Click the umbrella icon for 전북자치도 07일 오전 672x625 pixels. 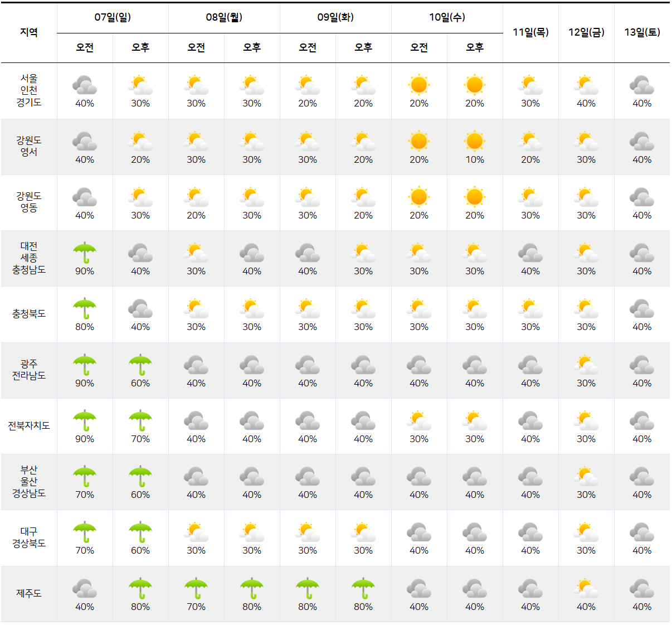(x=85, y=420)
